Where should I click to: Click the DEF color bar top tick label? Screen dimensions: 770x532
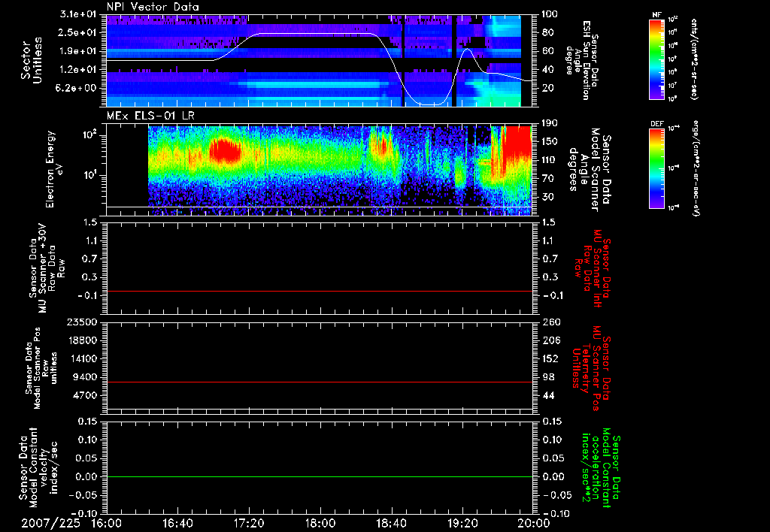click(x=673, y=128)
